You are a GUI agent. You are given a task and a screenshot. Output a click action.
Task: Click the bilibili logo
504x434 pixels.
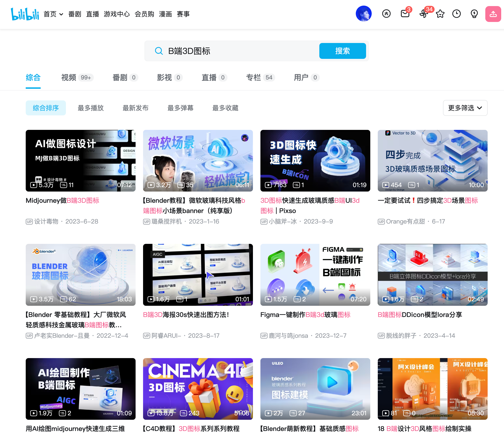pyautogui.click(x=25, y=14)
